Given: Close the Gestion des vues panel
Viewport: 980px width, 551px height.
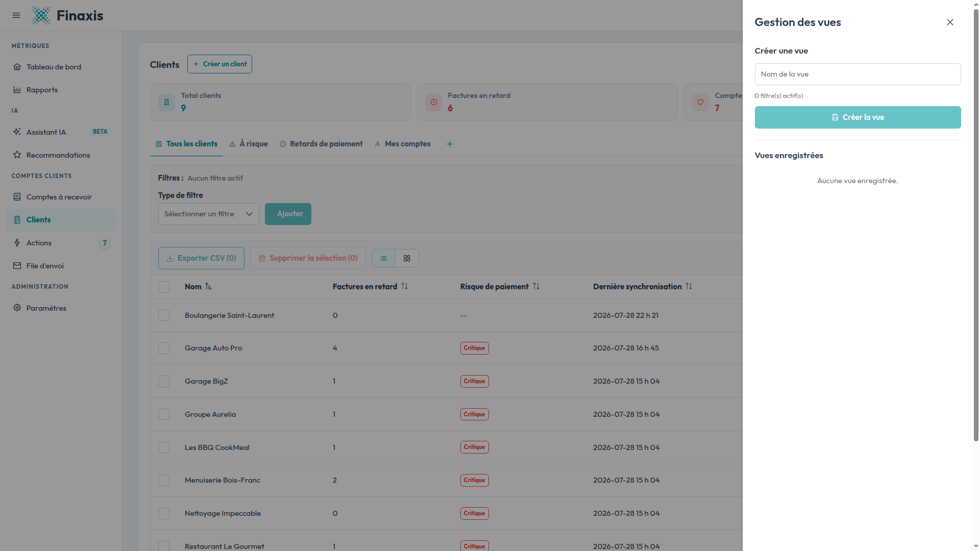Looking at the screenshot, I should [x=950, y=22].
